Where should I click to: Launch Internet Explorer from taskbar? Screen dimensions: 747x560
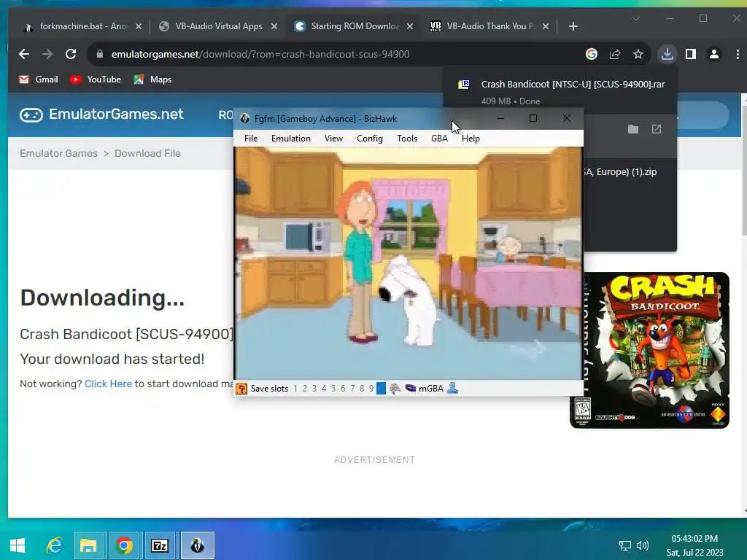coord(54,545)
